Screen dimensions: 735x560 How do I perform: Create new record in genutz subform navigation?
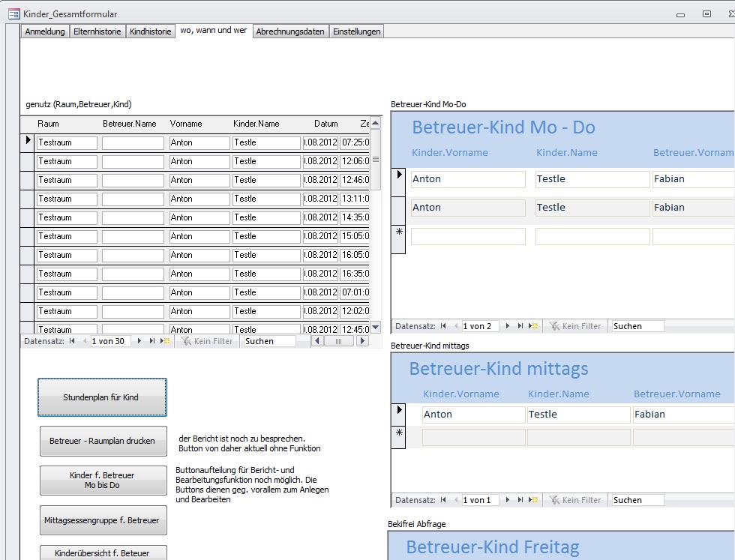[166, 341]
